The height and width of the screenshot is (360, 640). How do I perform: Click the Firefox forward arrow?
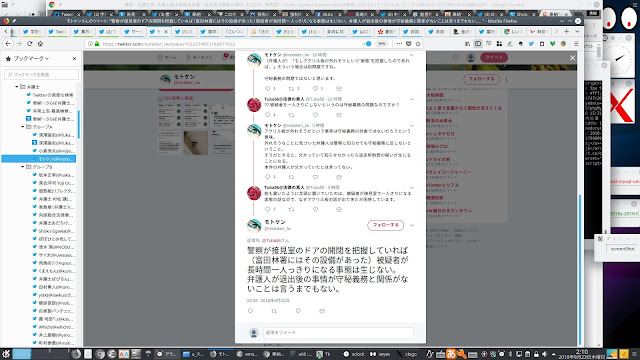click(19, 44)
